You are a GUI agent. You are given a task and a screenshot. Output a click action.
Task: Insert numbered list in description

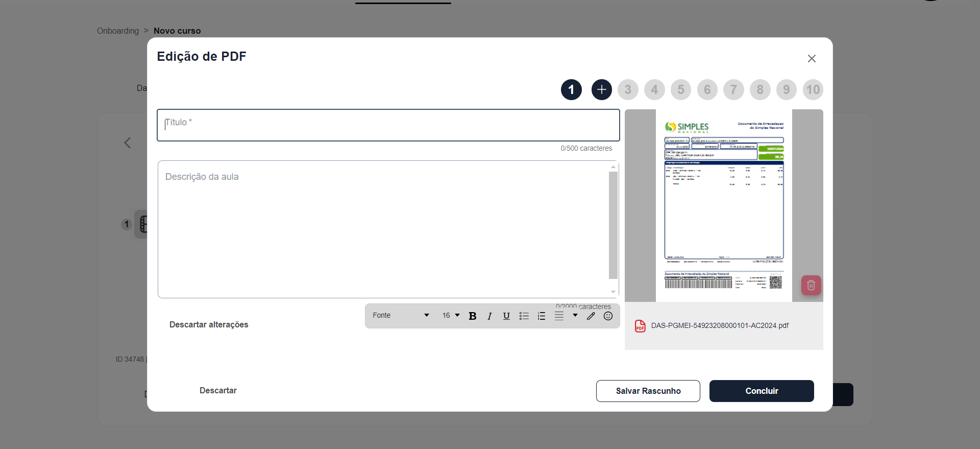coord(542,316)
